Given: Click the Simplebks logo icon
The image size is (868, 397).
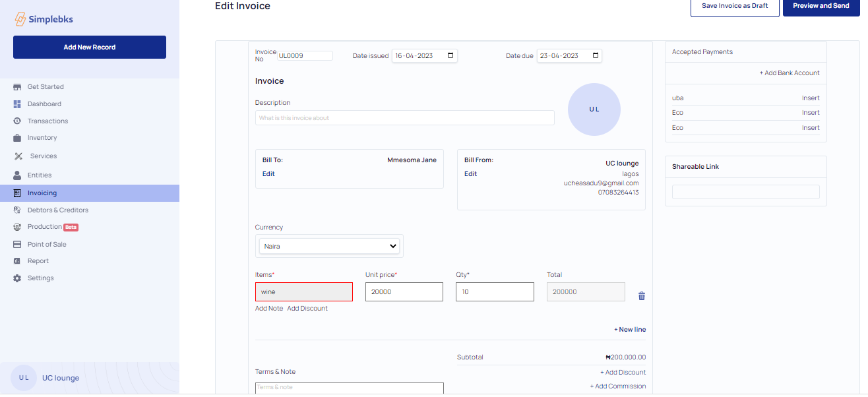Looking at the screenshot, I should pyautogui.click(x=20, y=19).
